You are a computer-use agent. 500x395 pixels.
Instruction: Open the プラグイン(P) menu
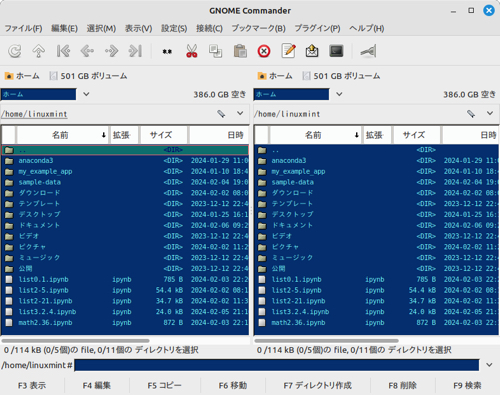tap(317, 28)
